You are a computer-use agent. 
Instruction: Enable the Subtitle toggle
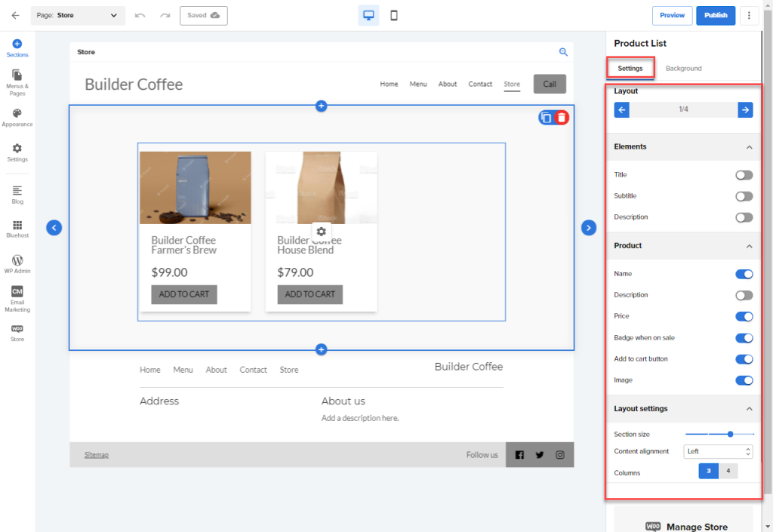pyautogui.click(x=744, y=196)
